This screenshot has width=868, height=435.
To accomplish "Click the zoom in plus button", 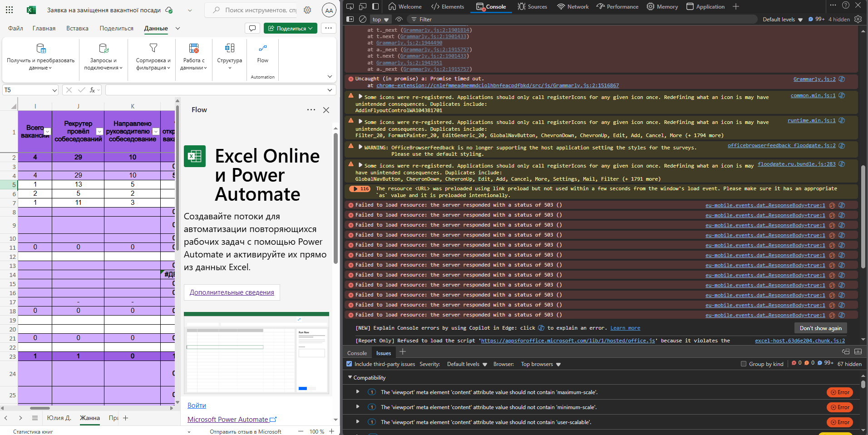I will coord(332,431).
